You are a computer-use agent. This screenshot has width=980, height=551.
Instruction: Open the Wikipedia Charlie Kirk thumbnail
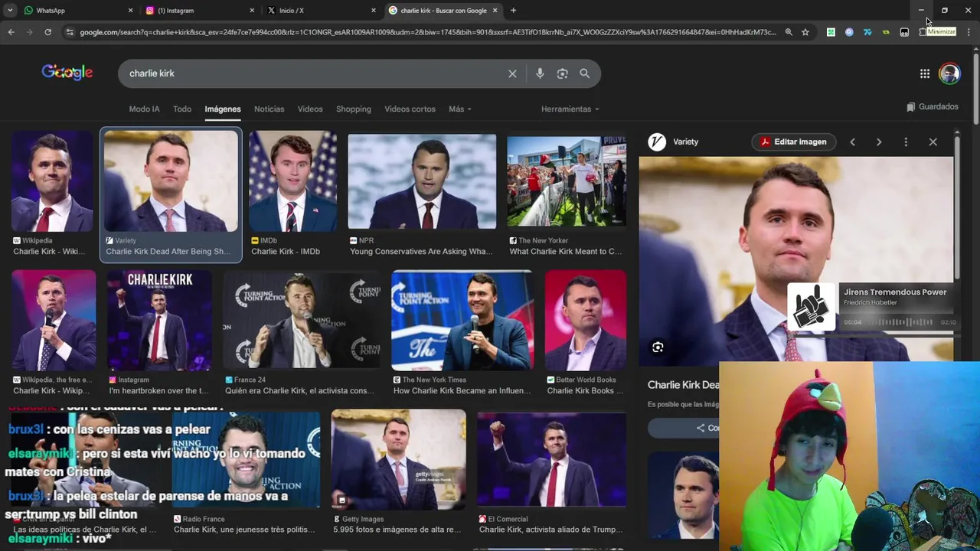(x=52, y=181)
